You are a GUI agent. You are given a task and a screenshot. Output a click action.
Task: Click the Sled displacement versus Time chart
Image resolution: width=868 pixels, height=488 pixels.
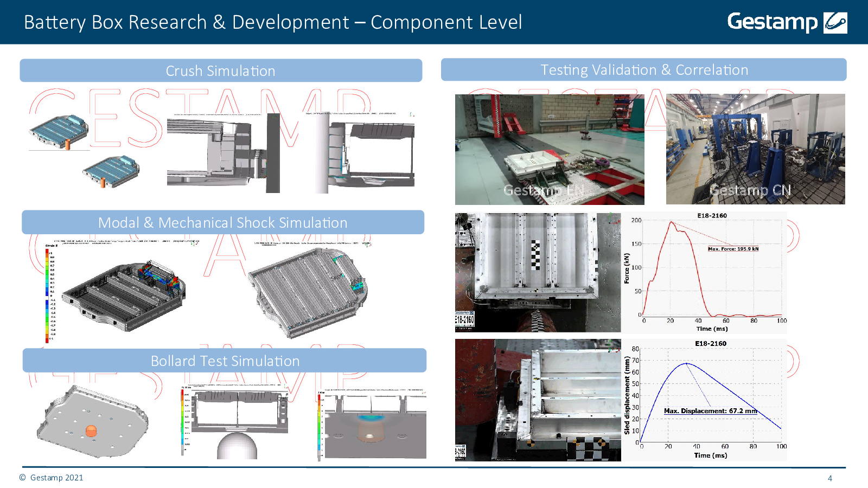(x=705, y=400)
